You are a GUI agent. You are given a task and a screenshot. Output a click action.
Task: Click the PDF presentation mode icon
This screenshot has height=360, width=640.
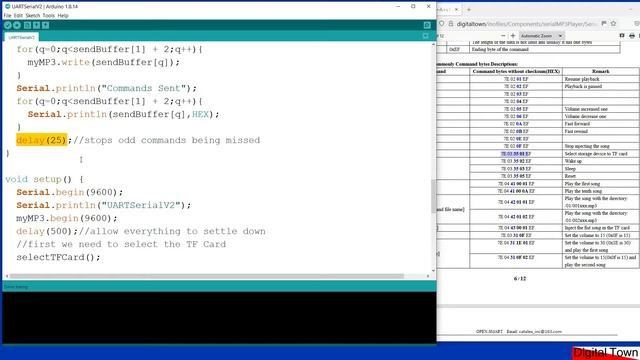point(622,36)
